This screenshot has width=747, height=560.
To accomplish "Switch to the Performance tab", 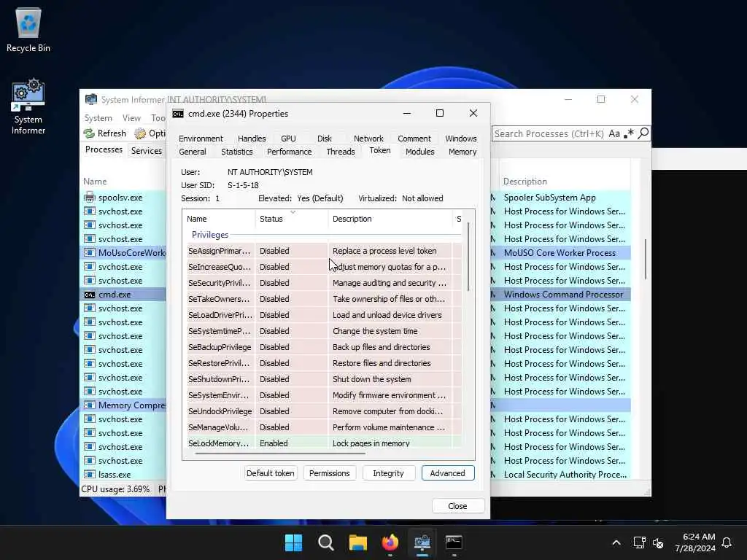I will (x=289, y=152).
